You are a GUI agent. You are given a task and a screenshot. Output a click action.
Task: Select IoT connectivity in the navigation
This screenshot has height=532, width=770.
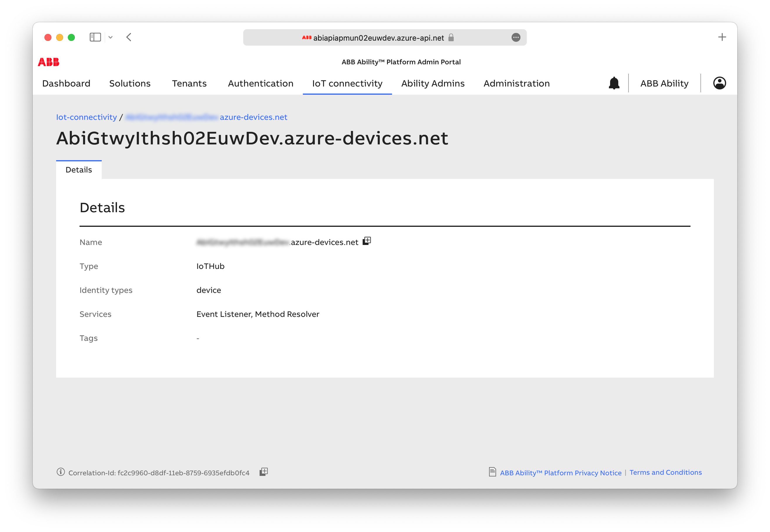click(347, 83)
